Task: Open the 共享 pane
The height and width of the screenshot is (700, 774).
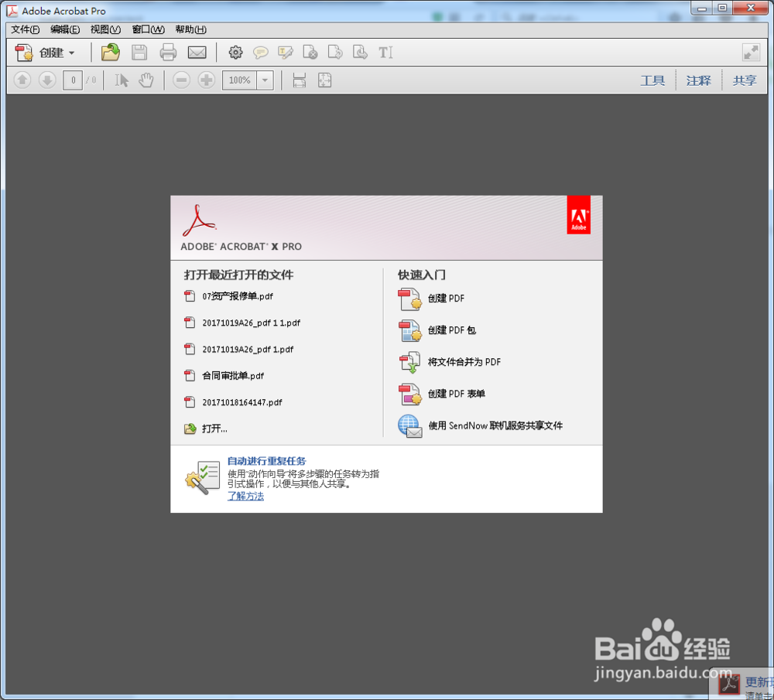Action: [x=745, y=80]
